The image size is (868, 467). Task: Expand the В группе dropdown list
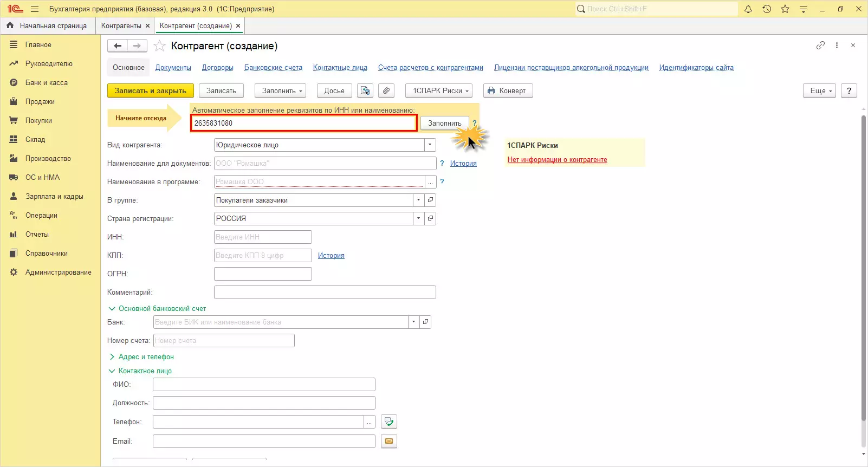418,200
